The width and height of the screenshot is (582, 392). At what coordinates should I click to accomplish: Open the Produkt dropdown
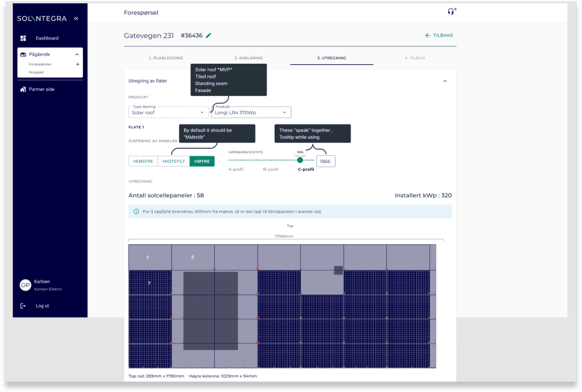251,113
